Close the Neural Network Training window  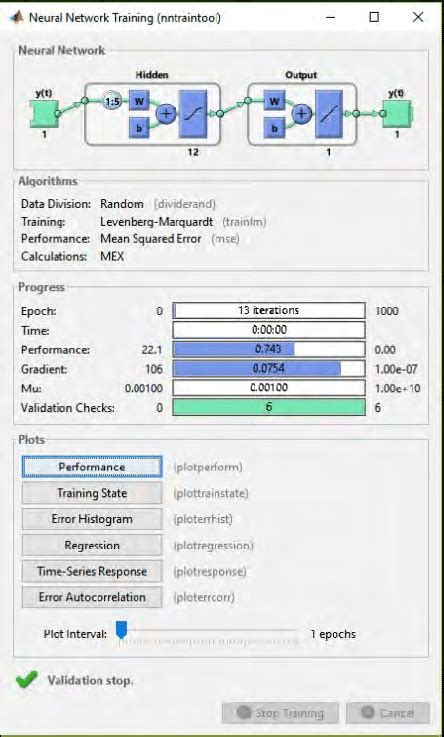click(x=418, y=17)
